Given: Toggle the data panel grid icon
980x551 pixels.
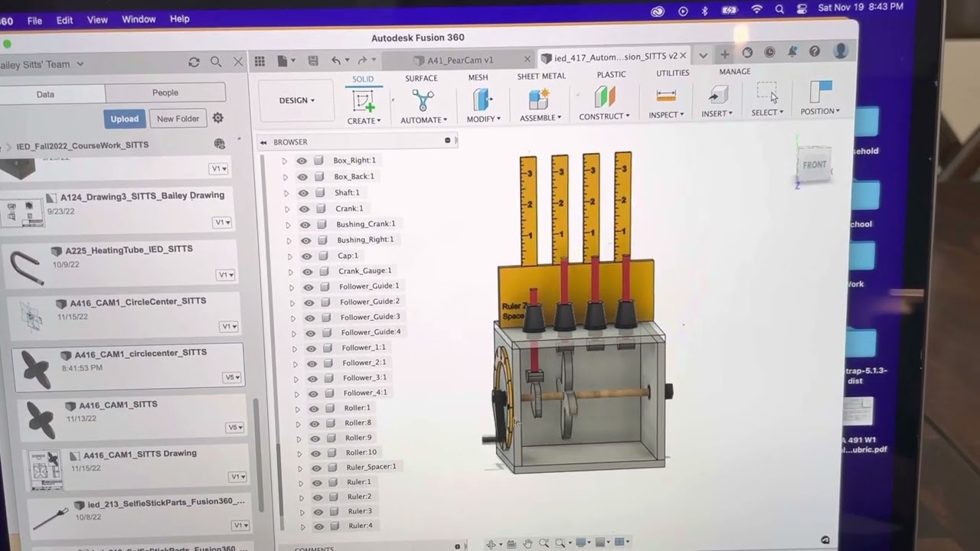Looking at the screenshot, I should point(260,61).
